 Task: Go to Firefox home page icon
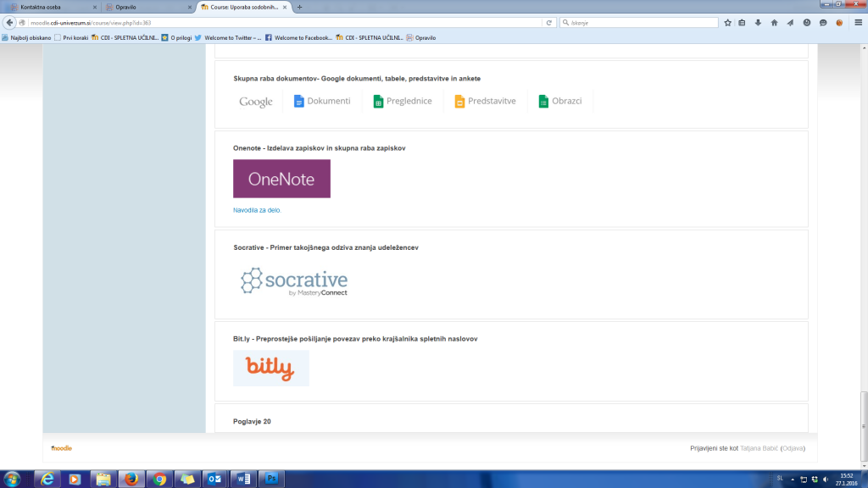click(x=773, y=23)
